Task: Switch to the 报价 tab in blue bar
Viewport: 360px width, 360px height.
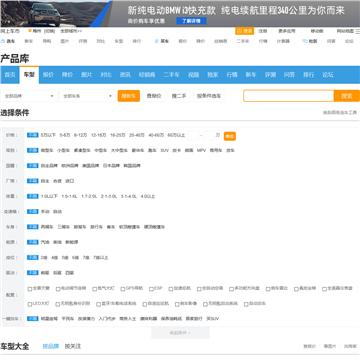Action: 48,75
